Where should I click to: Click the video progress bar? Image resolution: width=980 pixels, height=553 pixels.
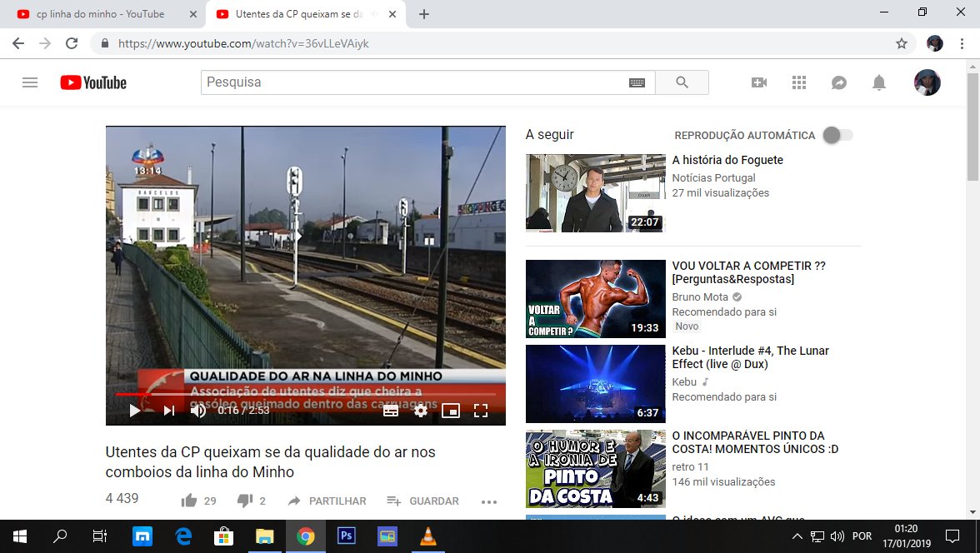tap(306, 394)
